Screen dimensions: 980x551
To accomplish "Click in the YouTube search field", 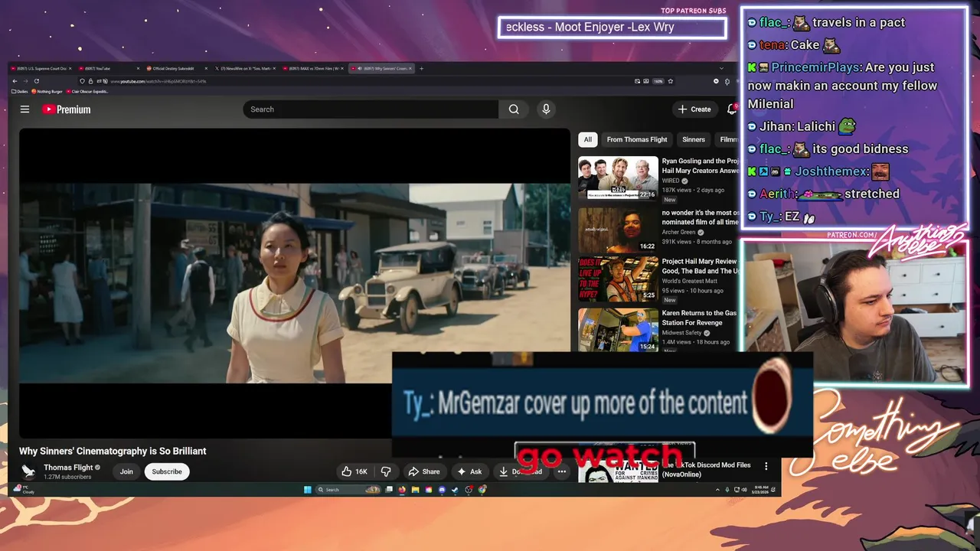I will pyautogui.click(x=371, y=109).
